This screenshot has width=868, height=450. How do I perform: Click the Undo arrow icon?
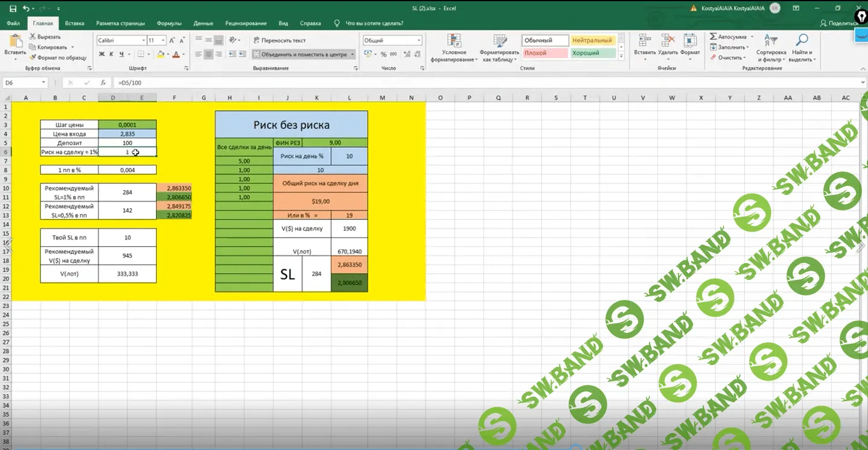click(25, 8)
